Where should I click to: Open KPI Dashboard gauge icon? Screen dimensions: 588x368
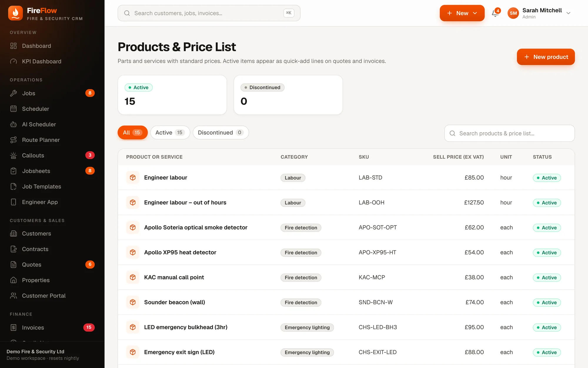14,62
